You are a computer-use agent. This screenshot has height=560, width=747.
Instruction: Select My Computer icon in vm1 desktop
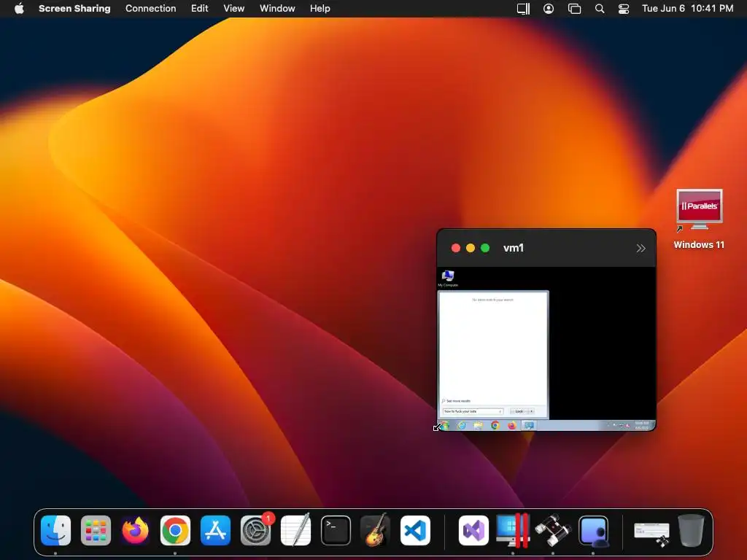[448, 279]
